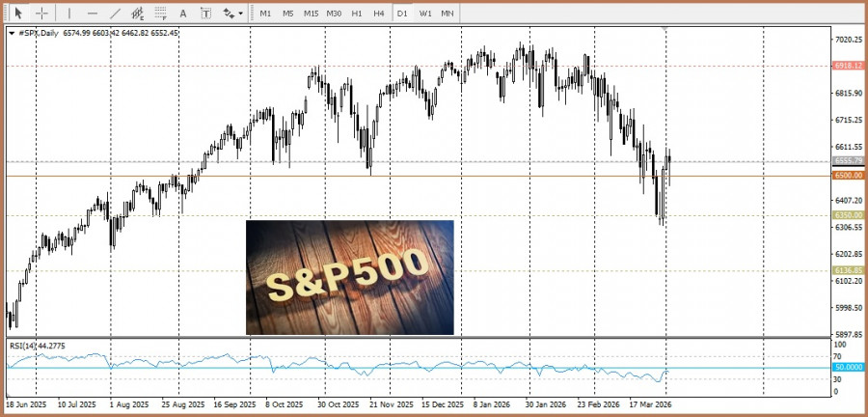The image size is (868, 417).
Task: Click the S&P500 wooden image thumbnail
Action: point(349,277)
